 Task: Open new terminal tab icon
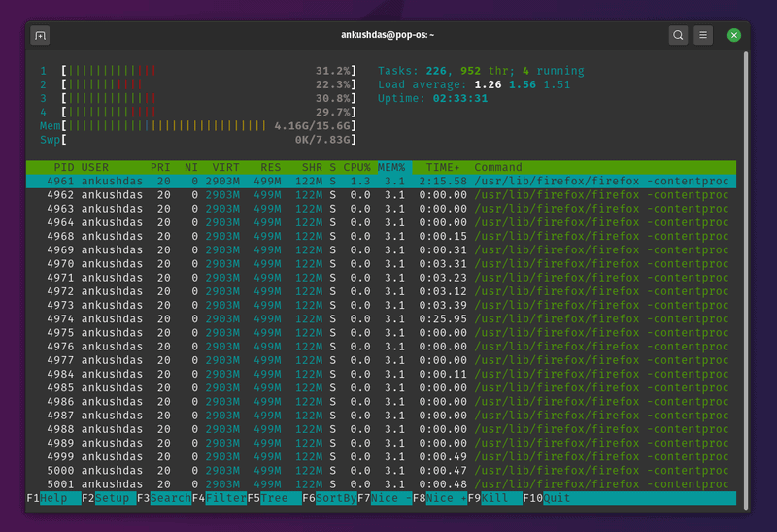40,36
